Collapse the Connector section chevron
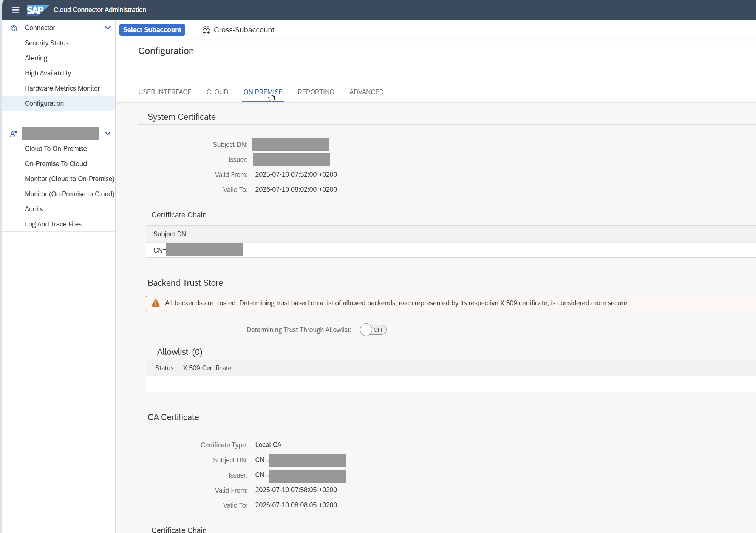 [108, 28]
